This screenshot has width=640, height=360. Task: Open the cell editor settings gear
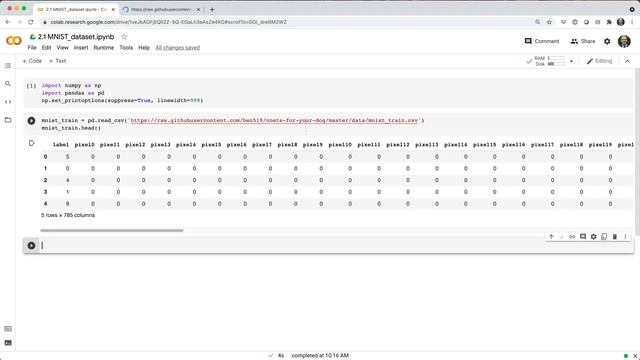click(x=593, y=237)
